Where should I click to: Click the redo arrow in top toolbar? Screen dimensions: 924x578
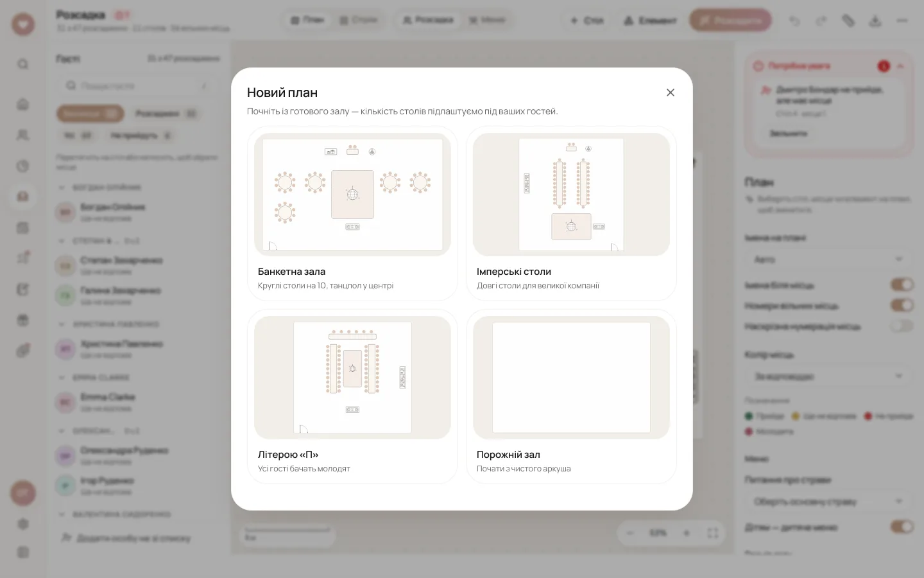[821, 21]
